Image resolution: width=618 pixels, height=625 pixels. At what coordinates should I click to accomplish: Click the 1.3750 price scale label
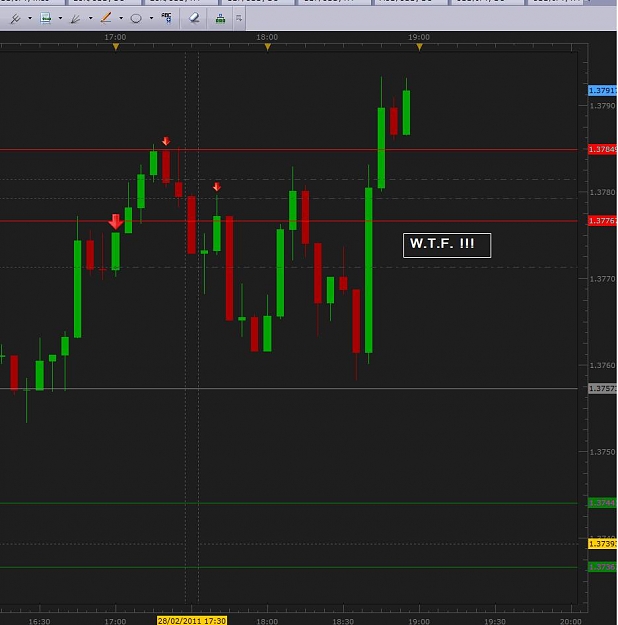[x=602, y=452]
